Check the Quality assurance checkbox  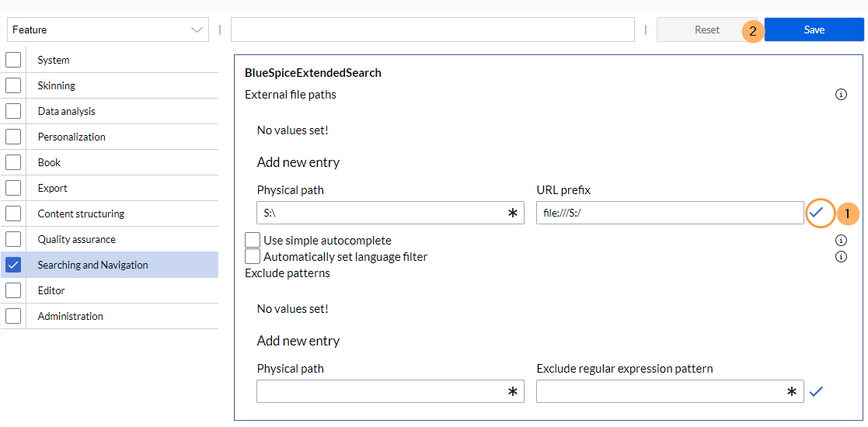[13, 239]
